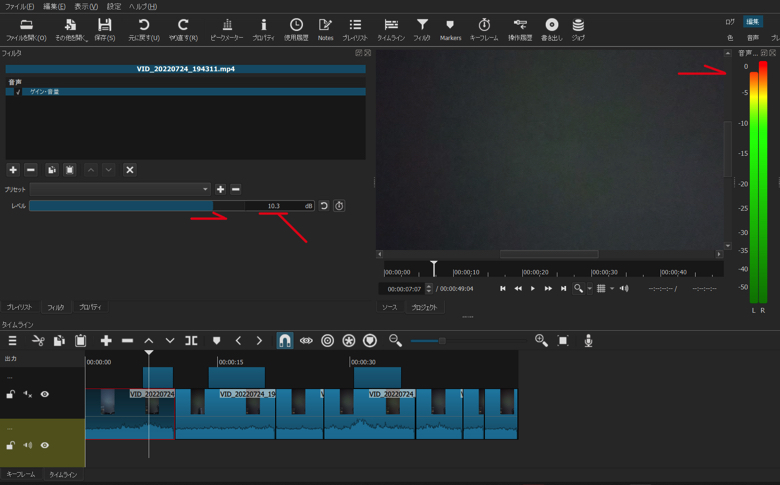Play the video in the player

click(x=533, y=289)
